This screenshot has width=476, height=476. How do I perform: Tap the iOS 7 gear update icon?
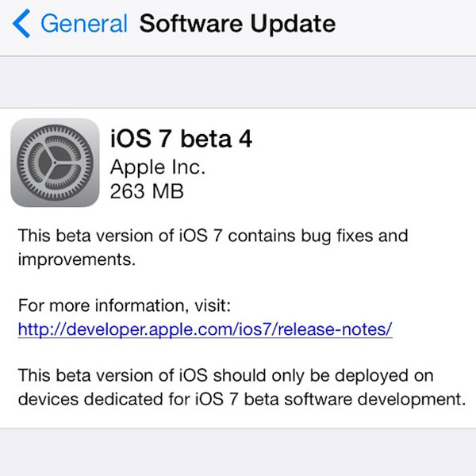[x=55, y=163]
